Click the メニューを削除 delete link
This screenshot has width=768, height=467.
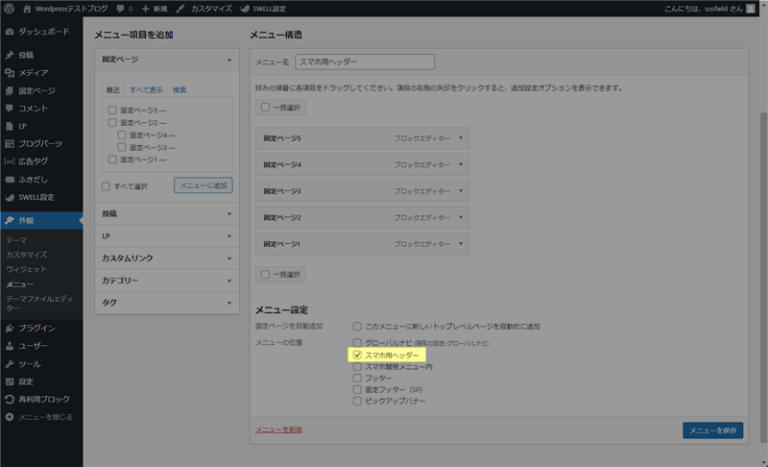pyautogui.click(x=279, y=430)
